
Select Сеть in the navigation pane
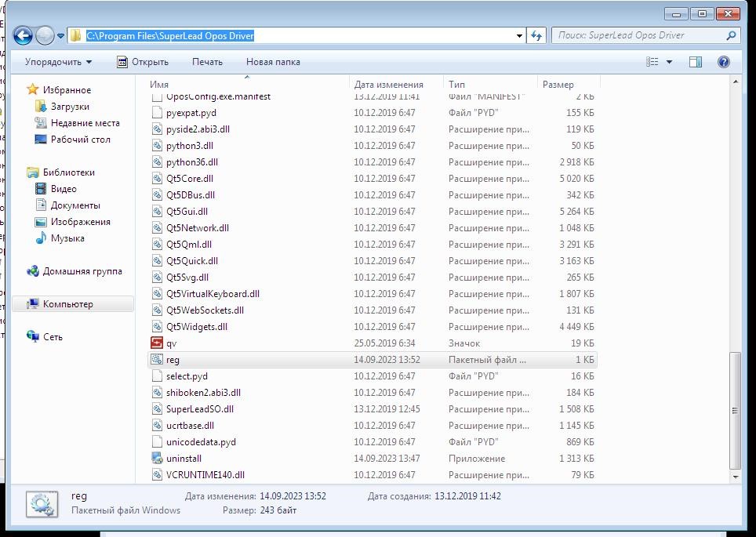pos(53,337)
